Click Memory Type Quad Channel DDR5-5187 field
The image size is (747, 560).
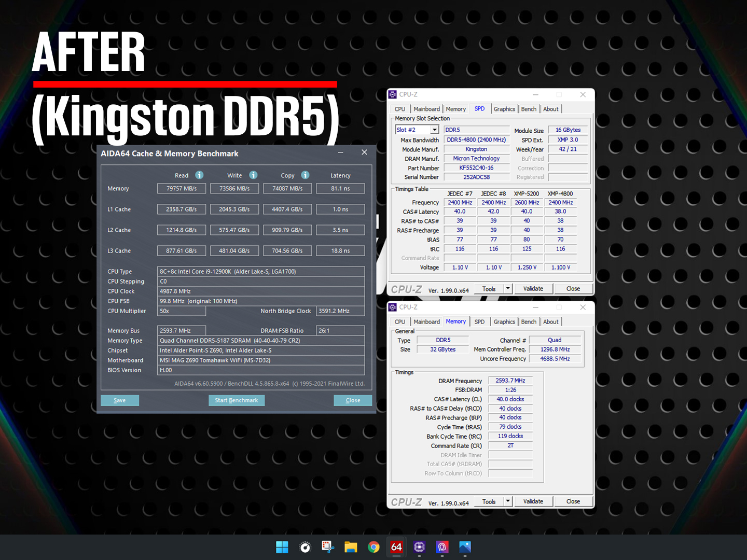(x=261, y=340)
